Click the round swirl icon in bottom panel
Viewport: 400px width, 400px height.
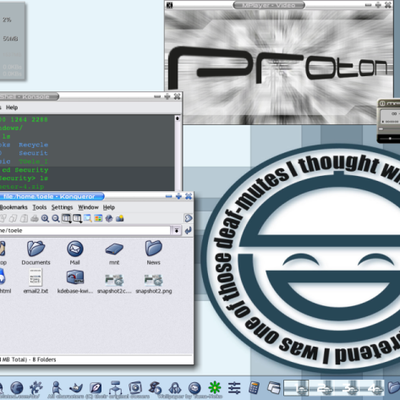(x=195, y=388)
